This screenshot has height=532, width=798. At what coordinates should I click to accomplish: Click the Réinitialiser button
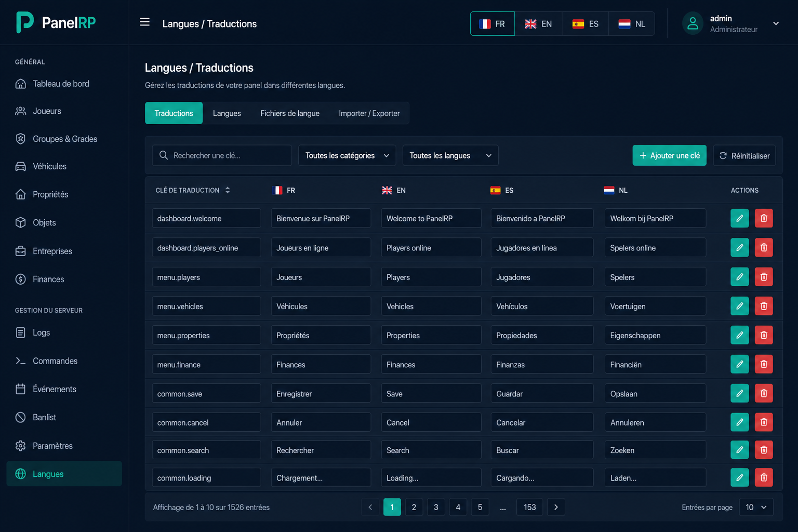[x=744, y=155]
